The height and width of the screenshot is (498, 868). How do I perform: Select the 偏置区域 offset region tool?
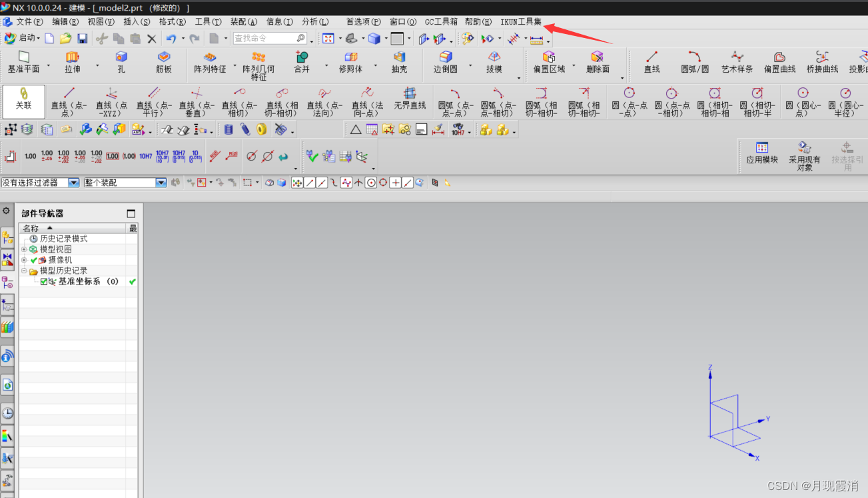point(549,63)
